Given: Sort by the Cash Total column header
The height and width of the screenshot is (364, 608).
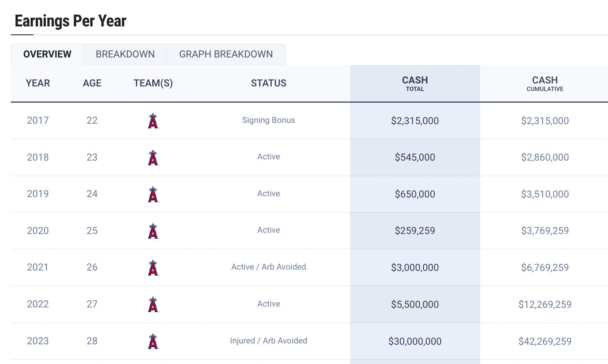Looking at the screenshot, I should [x=415, y=83].
